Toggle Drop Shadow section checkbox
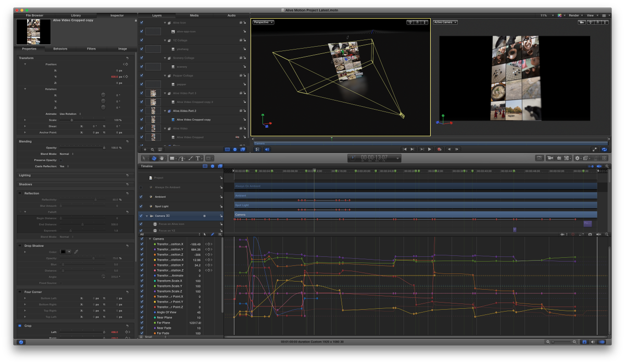This screenshot has width=625, height=364. tap(20, 246)
